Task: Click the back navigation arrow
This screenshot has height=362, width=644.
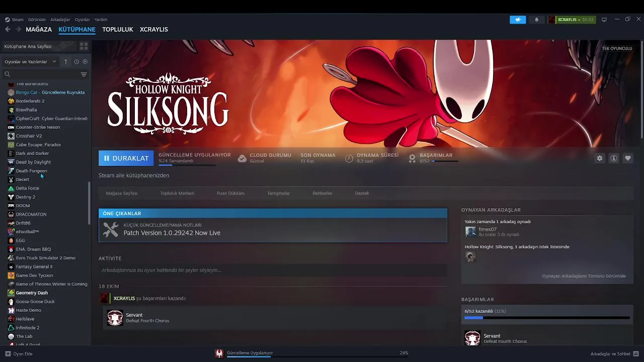Action: [8, 29]
